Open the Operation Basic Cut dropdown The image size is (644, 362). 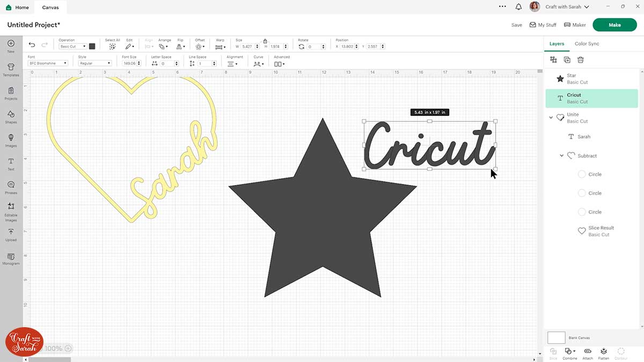pos(73,47)
